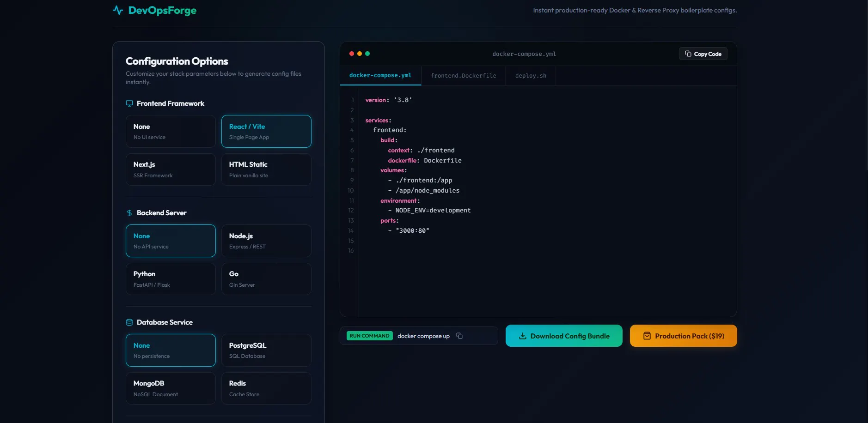Switch to deploy.sh tab
Viewport: 868px width, 423px height.
[531, 76]
